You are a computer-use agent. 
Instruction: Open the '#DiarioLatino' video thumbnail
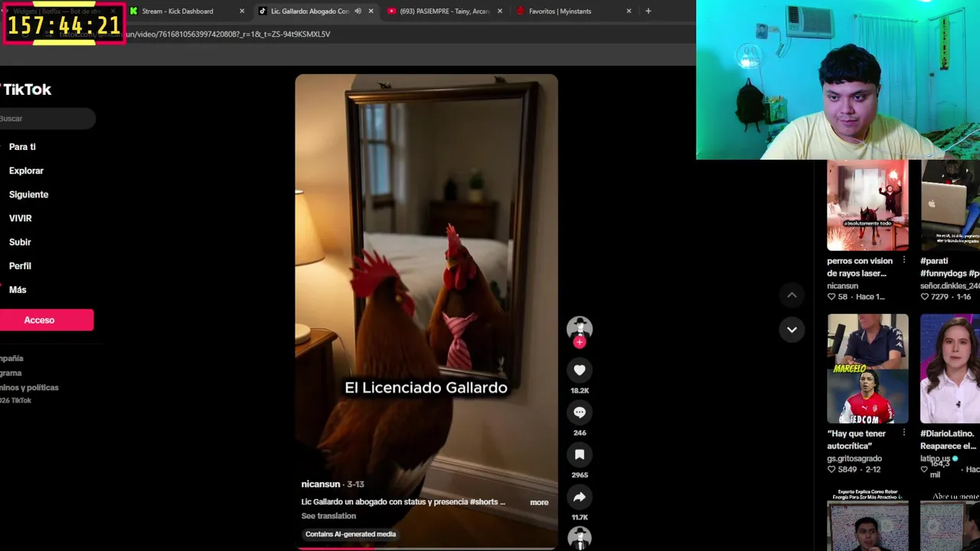point(950,369)
